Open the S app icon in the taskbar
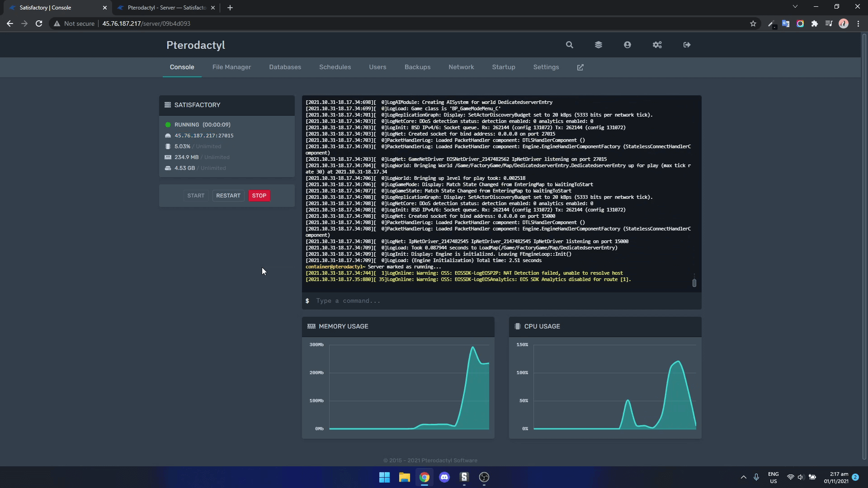 [464, 477]
